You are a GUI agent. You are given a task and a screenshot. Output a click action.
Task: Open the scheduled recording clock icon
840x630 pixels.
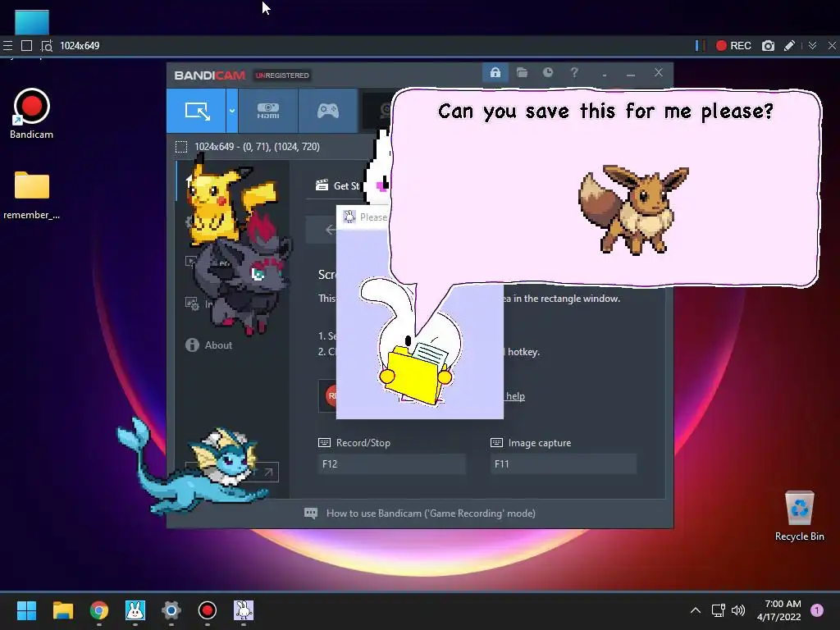pyautogui.click(x=547, y=72)
